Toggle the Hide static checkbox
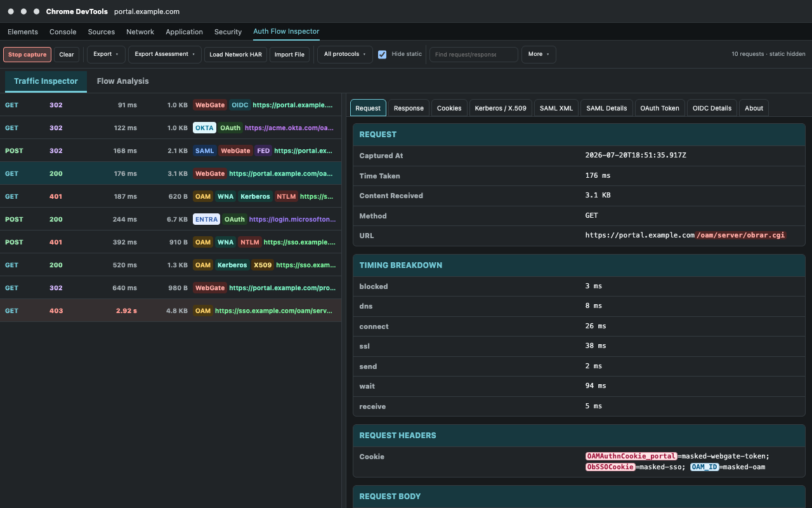 click(x=382, y=55)
